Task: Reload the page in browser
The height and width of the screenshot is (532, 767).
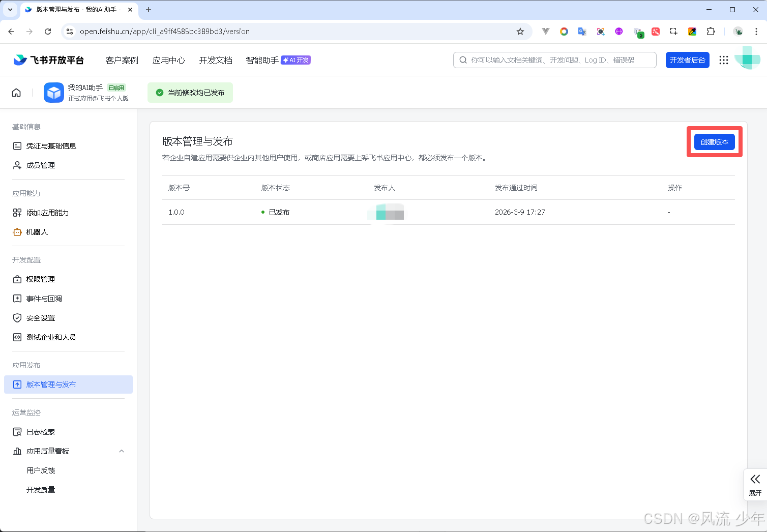Action: click(48, 32)
